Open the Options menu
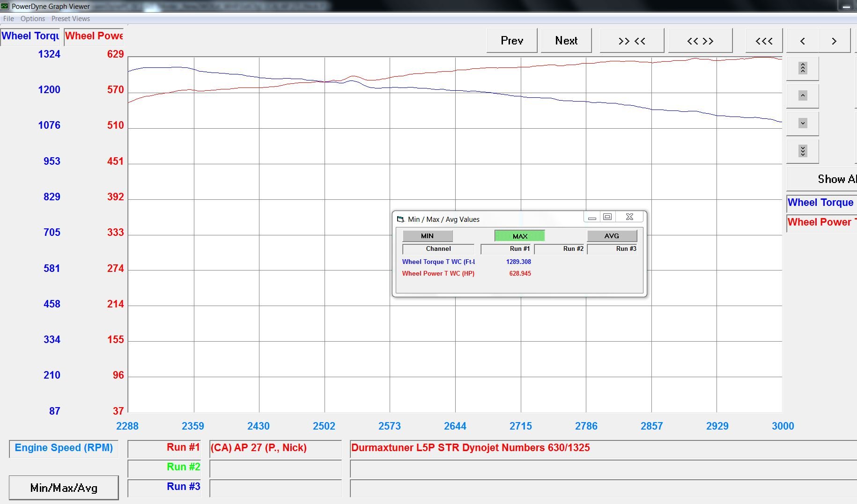Viewport: 857px width, 504px height. pos(32,19)
